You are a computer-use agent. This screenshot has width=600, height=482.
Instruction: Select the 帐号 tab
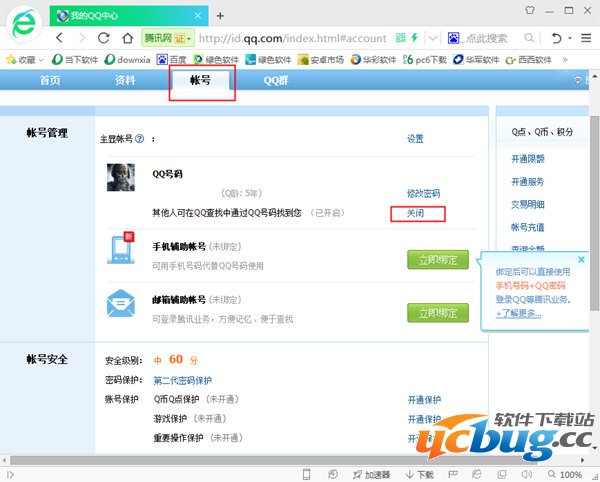point(201,80)
